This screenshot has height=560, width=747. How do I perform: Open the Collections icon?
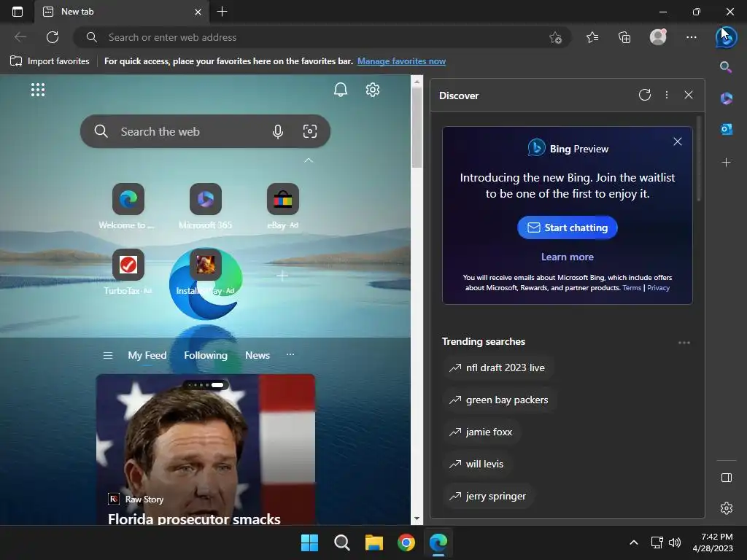tap(624, 37)
